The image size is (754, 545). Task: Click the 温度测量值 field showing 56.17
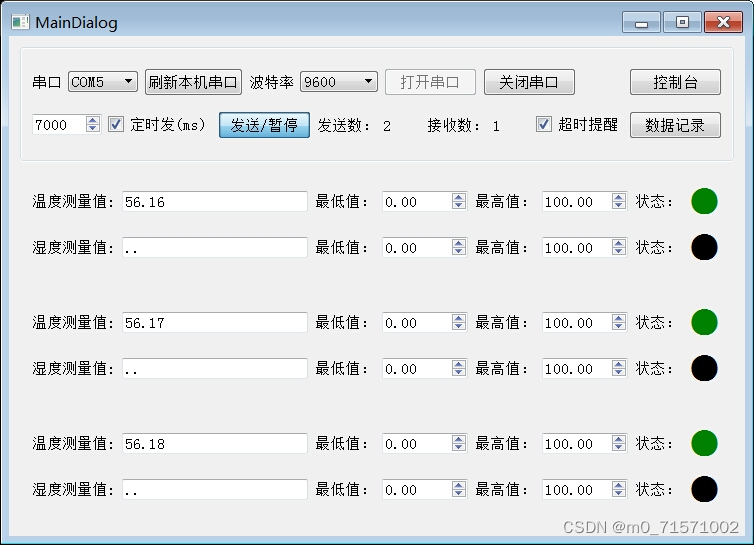click(214, 322)
